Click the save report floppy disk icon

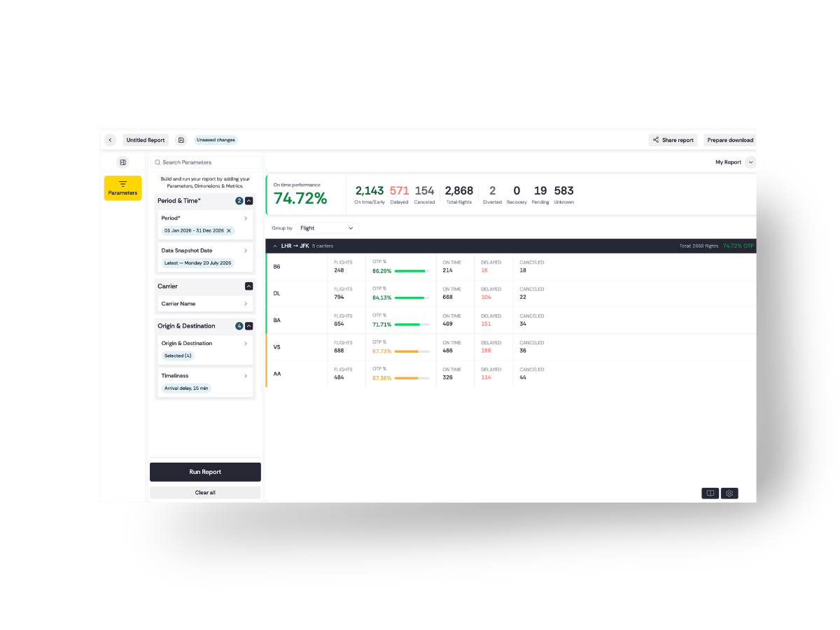(181, 140)
